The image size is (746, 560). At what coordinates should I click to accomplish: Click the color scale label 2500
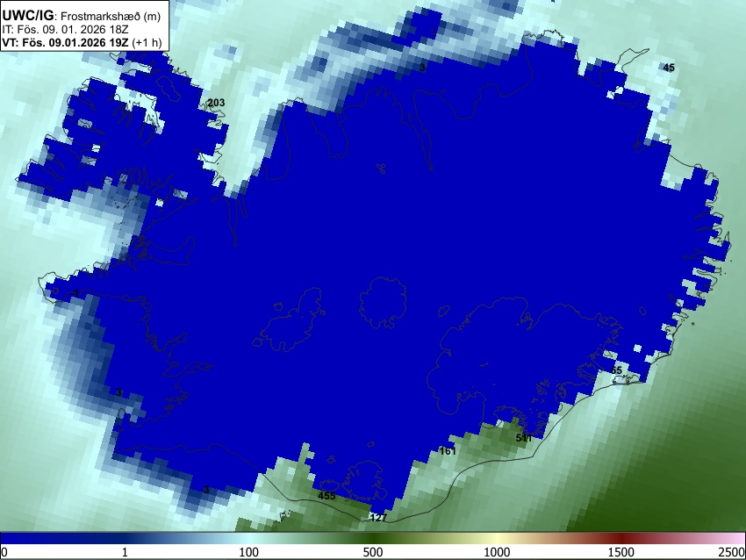point(733,552)
